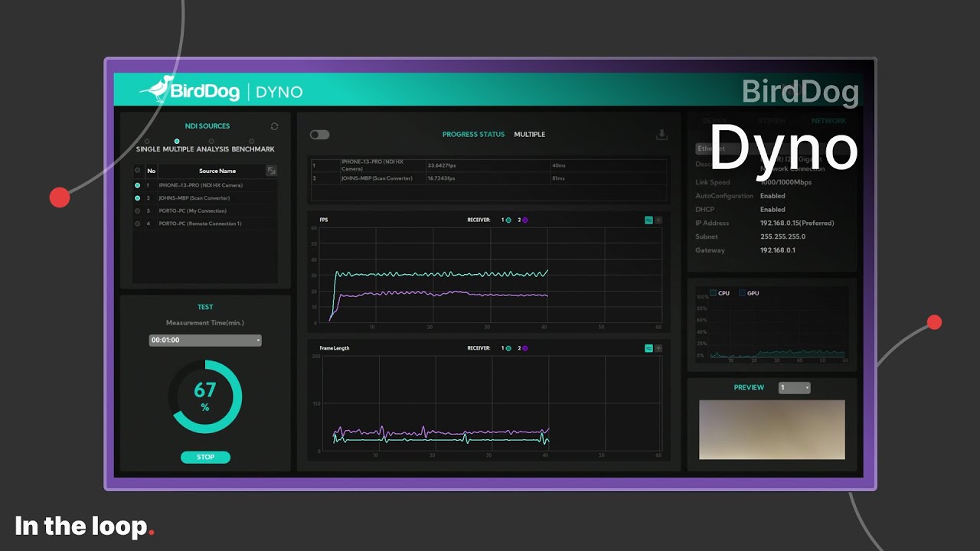Image resolution: width=980 pixels, height=551 pixels.
Task: Click the BirdDog Dyno logo
Action: (x=220, y=90)
